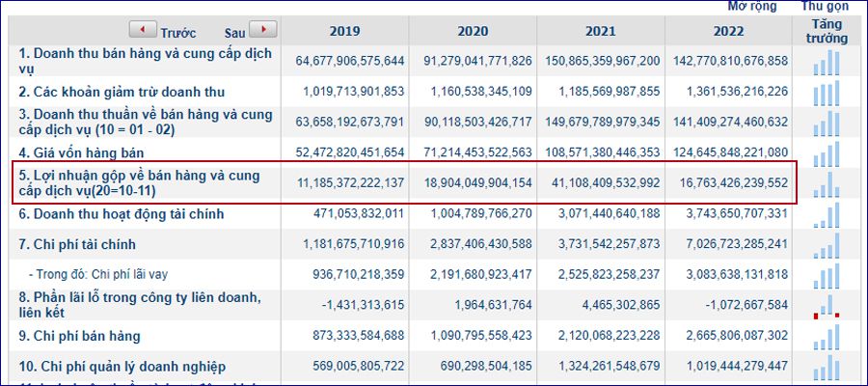
Task: Open growth chart for Doanh thu hoạt động tài chính
Action: (x=827, y=215)
